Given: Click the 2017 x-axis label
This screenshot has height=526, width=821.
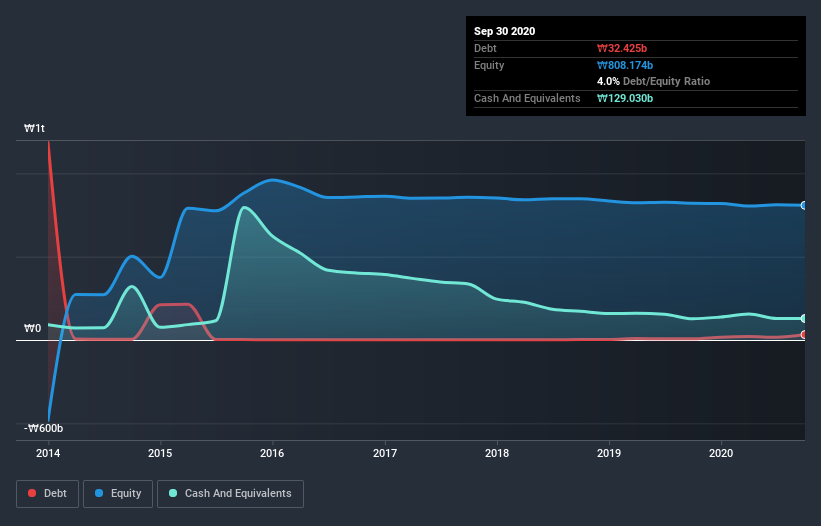Looking at the screenshot, I should tap(385, 453).
